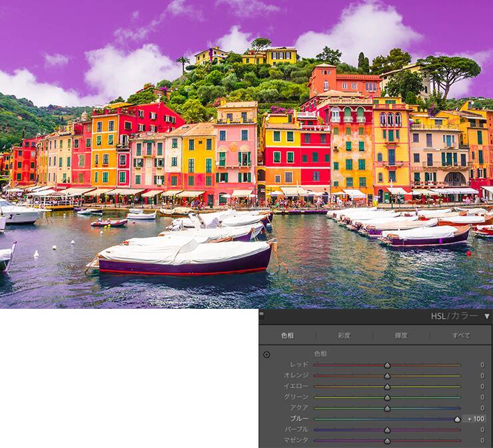Switch to HSL mode in panel header

click(438, 316)
